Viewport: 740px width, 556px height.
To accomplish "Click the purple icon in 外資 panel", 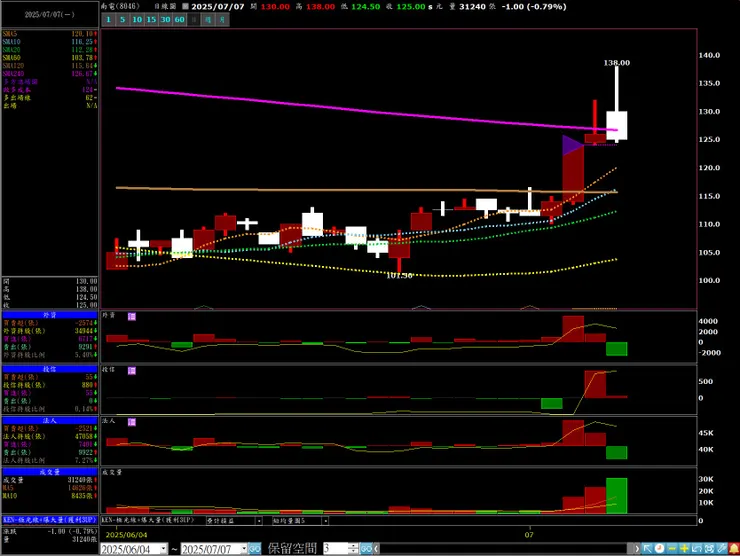I will click(x=132, y=317).
